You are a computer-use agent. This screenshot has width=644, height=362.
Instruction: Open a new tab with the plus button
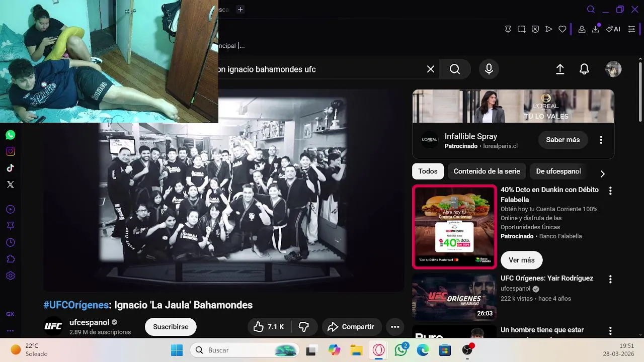coord(240,10)
